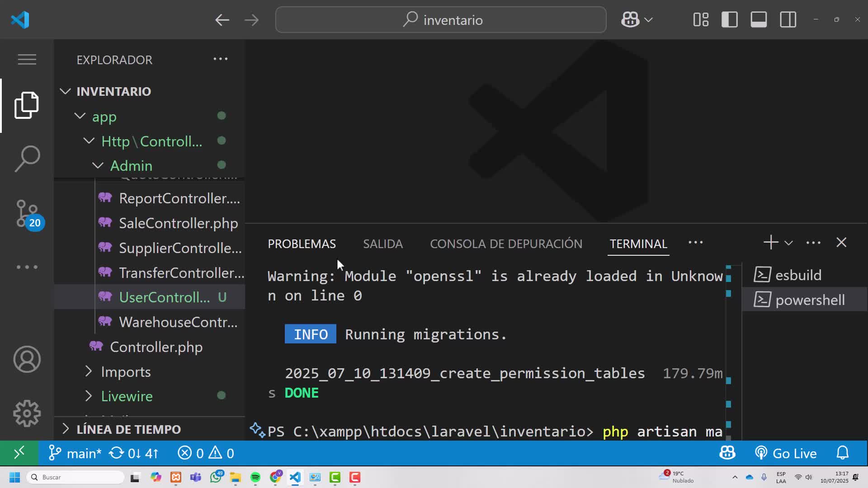Open Copilot status icon in status bar
Screen dimensions: 868x488
click(x=727, y=453)
